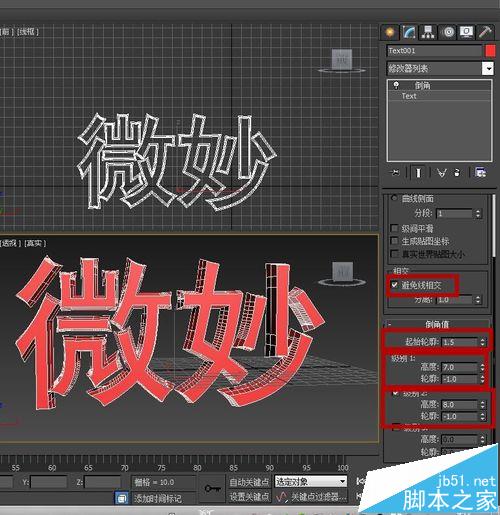Click Make Unique icon below stack
The image size is (500, 515).
tap(442, 173)
